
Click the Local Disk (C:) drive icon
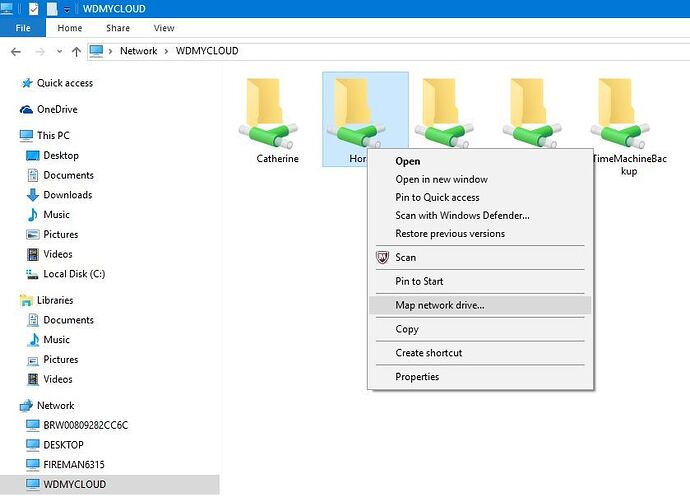[32, 274]
